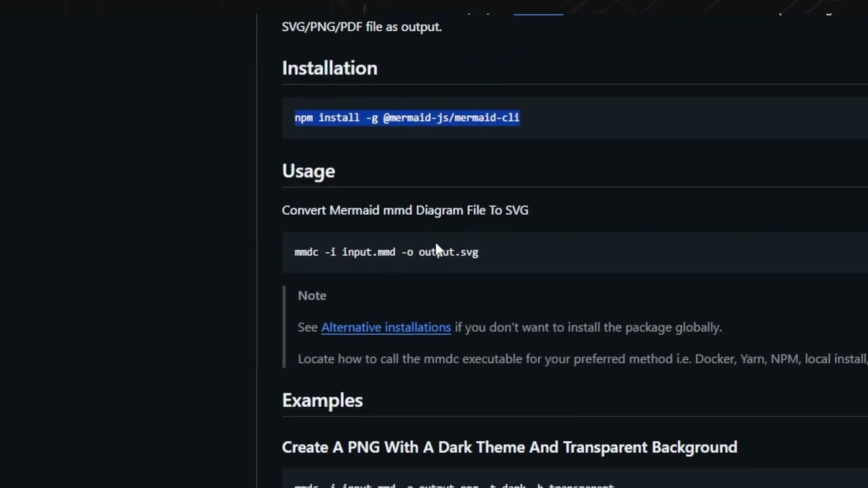Click the Installation heading
868x488 pixels.
[330, 68]
